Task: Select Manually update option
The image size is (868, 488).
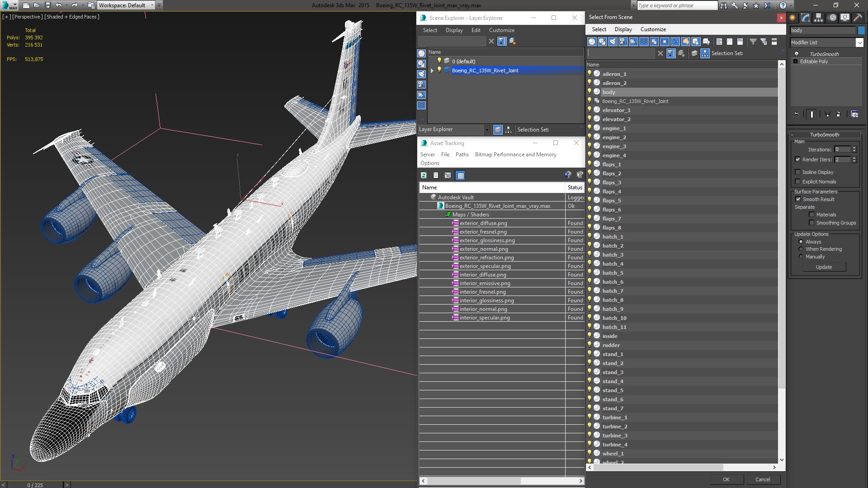Action: click(801, 257)
